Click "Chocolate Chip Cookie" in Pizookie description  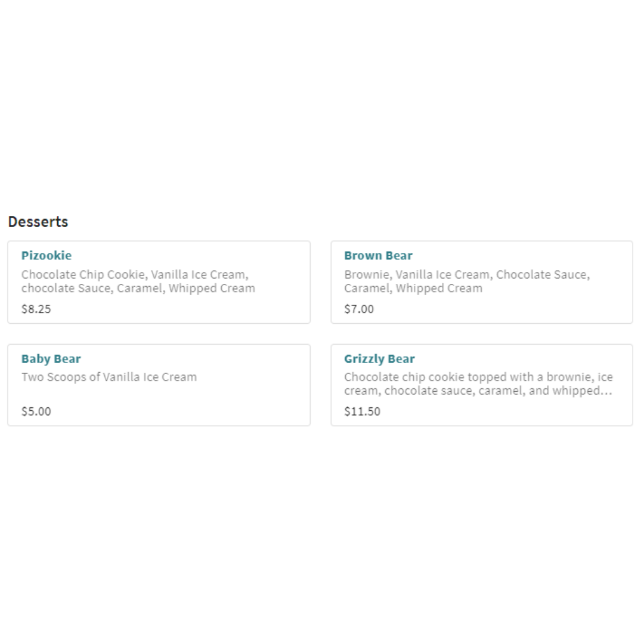click(x=83, y=275)
